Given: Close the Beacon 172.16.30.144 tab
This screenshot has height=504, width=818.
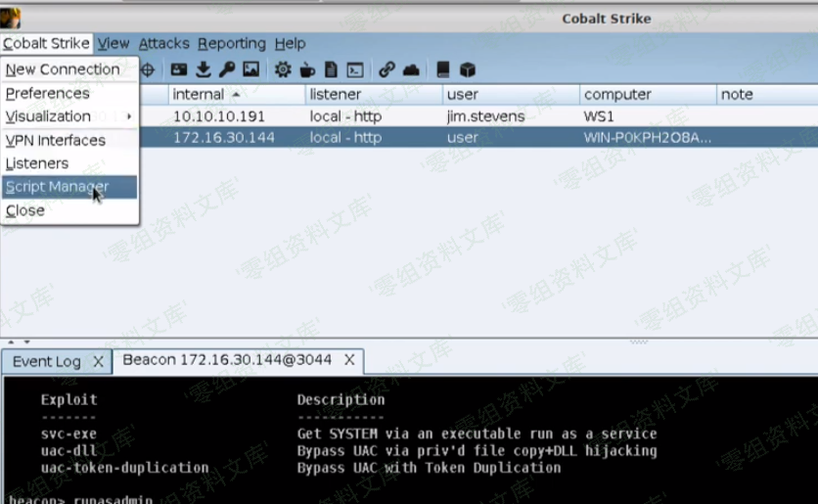Looking at the screenshot, I should click(349, 360).
